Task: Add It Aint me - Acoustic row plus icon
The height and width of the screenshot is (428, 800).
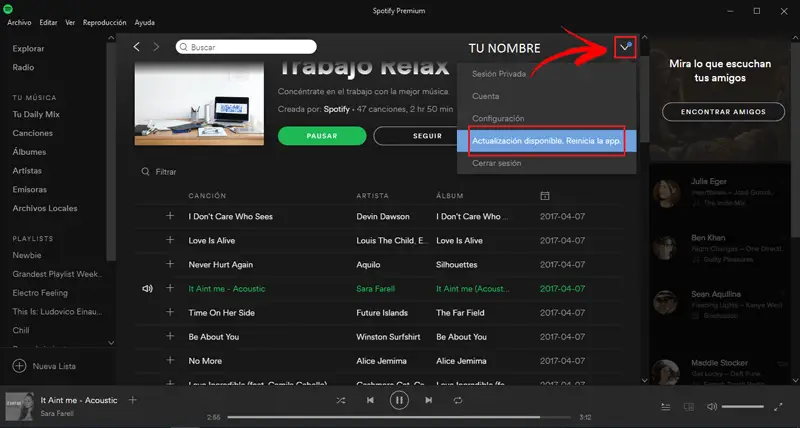Action: click(x=170, y=288)
